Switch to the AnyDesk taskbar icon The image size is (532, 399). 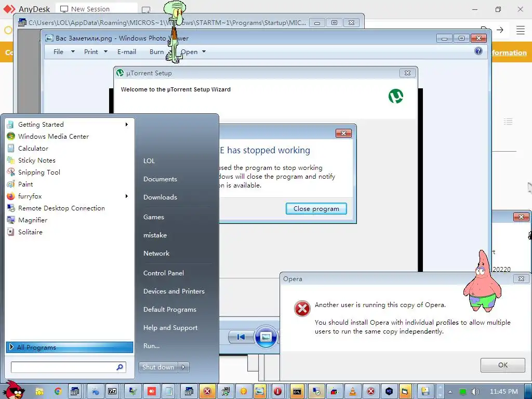151,392
